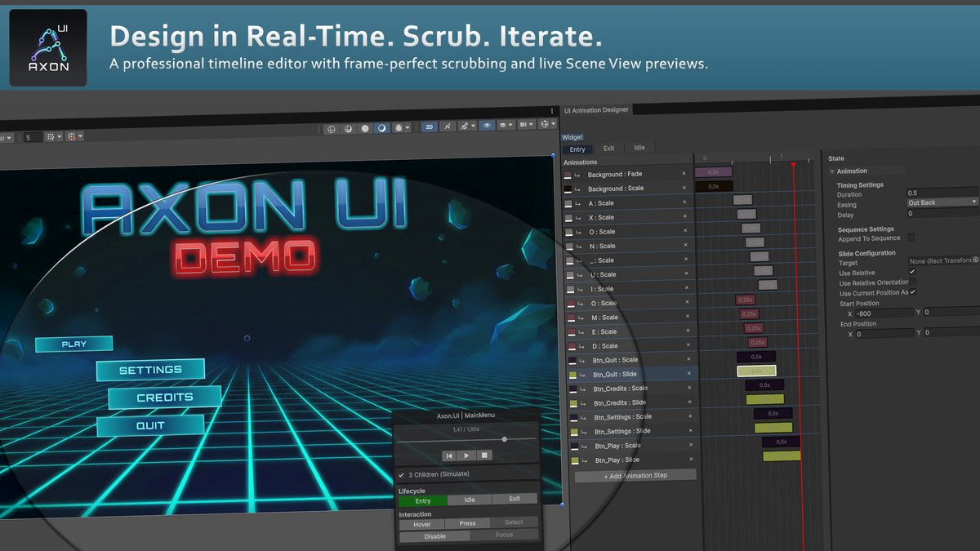Viewport: 980px width, 551px height.
Task: Click the preview playback scrubber handle
Action: pos(505,439)
